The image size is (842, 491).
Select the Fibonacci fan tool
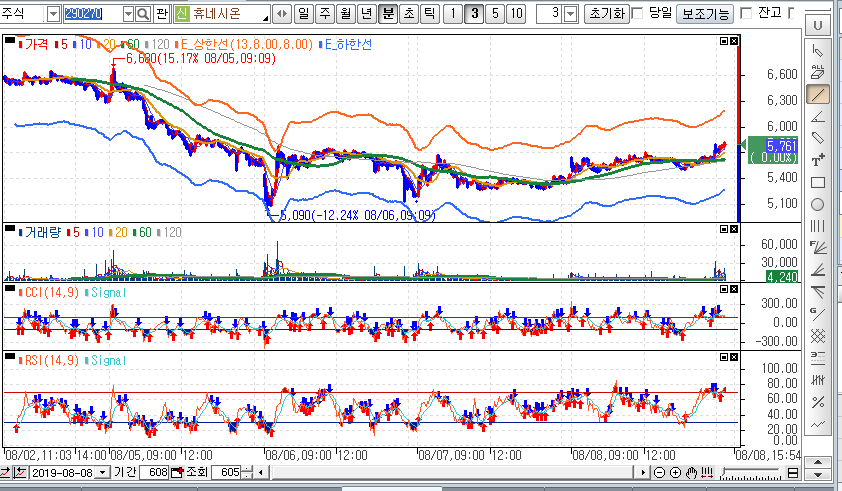pyautogui.click(x=817, y=247)
